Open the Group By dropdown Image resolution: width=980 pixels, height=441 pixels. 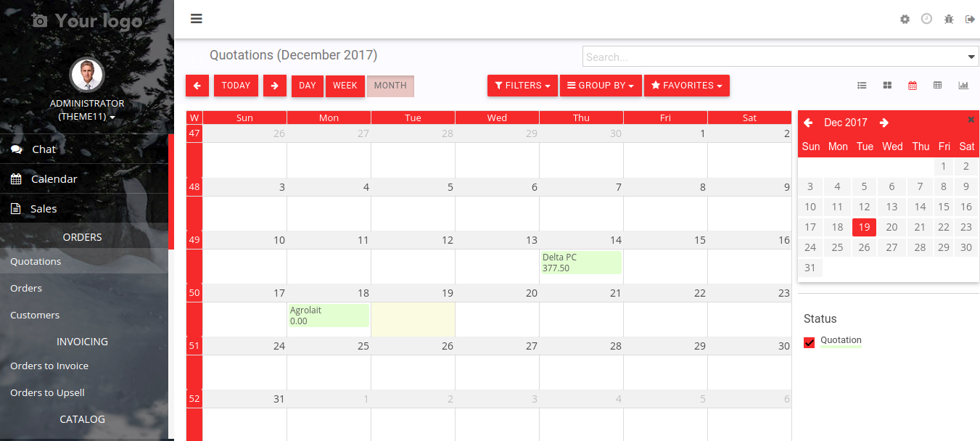[601, 86]
